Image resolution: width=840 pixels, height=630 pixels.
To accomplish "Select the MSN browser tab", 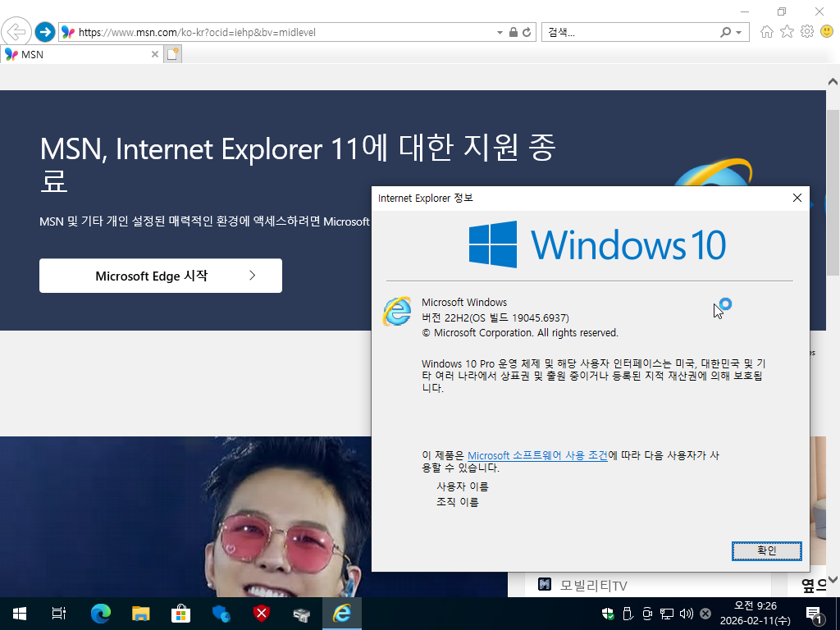I will tap(81, 55).
